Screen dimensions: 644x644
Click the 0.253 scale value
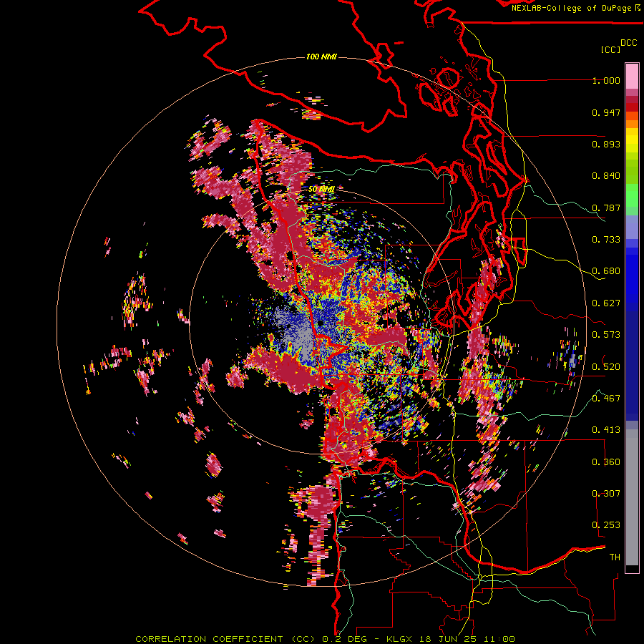coord(606,525)
